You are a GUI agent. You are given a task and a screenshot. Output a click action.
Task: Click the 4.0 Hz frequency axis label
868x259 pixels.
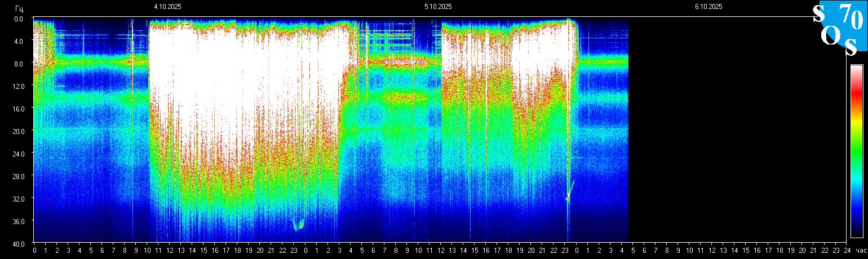coord(17,41)
